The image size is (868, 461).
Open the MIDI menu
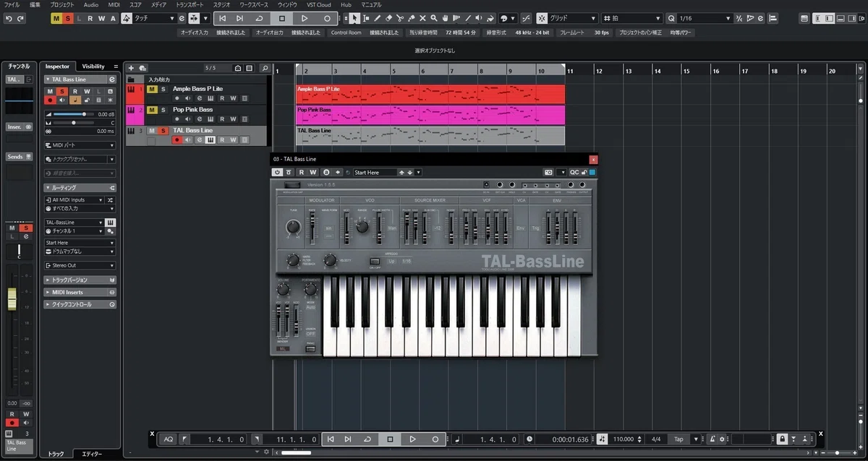tap(114, 4)
